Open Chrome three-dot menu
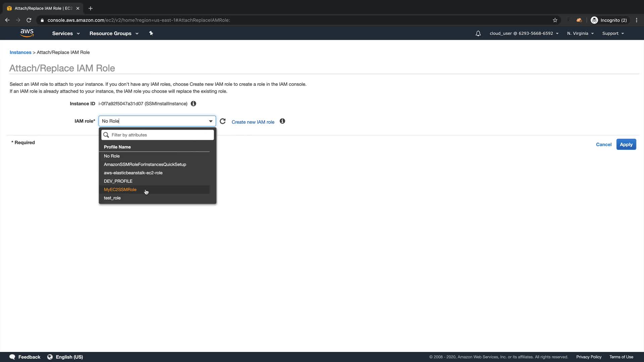The height and width of the screenshot is (362, 644). (x=637, y=20)
